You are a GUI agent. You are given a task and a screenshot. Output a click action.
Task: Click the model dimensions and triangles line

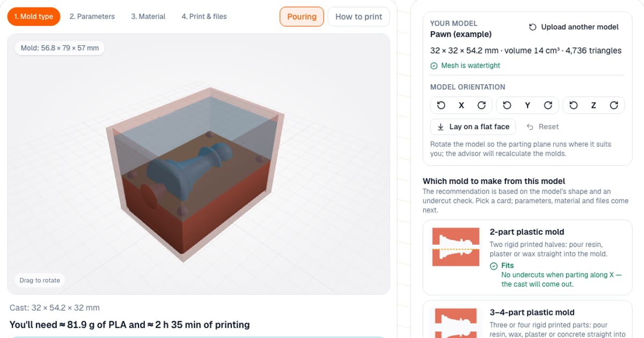pos(526,50)
